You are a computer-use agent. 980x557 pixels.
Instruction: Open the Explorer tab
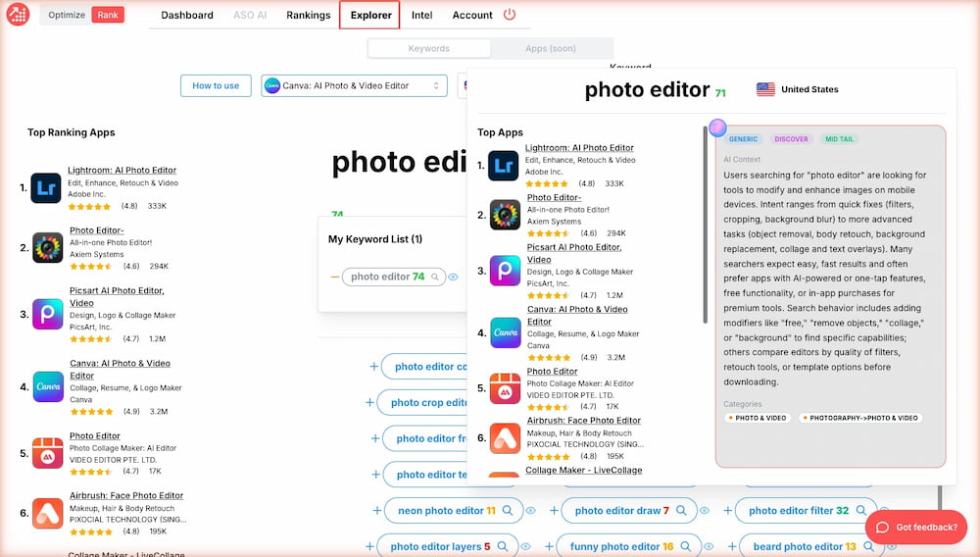pos(370,15)
